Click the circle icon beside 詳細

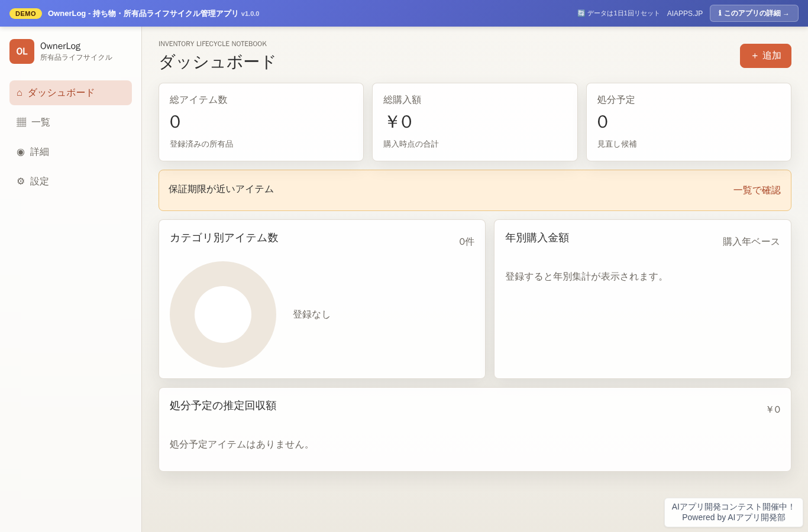click(x=21, y=152)
